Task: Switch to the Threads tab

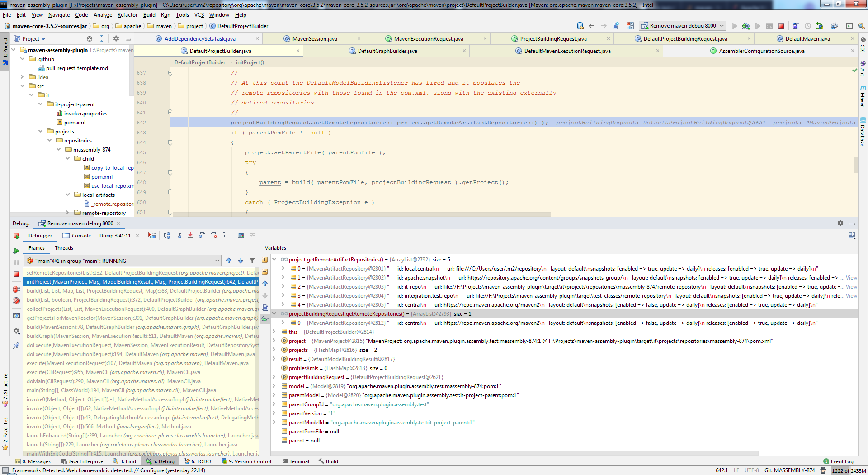Action: coord(64,248)
